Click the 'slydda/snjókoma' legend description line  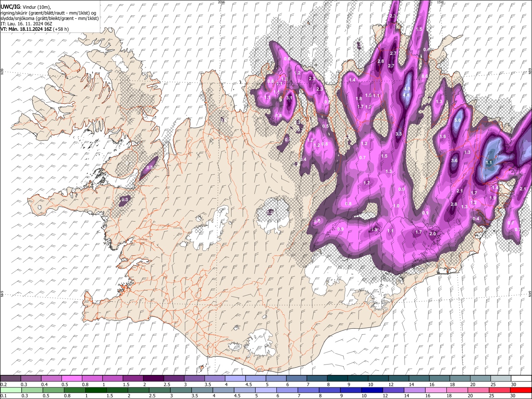click(49, 18)
